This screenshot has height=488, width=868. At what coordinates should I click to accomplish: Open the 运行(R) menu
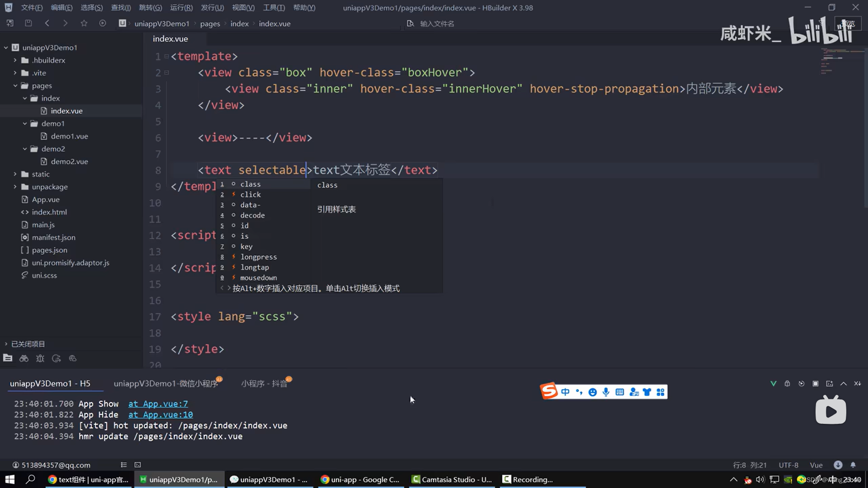pos(181,8)
